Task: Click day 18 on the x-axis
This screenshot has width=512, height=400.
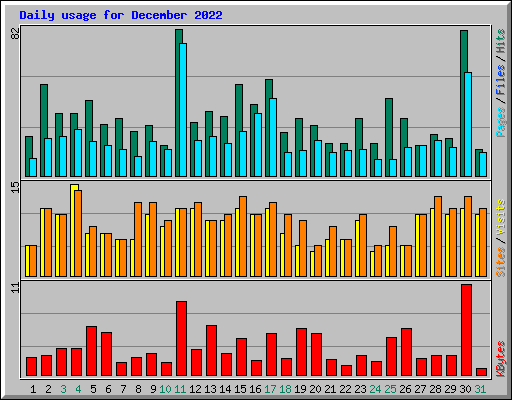Action: pos(285,389)
